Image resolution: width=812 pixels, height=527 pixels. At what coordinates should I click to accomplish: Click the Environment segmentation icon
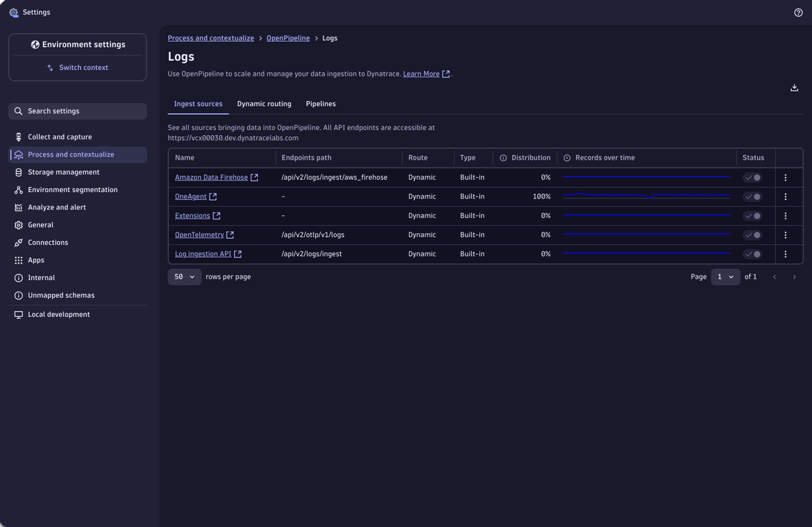[x=17, y=189]
